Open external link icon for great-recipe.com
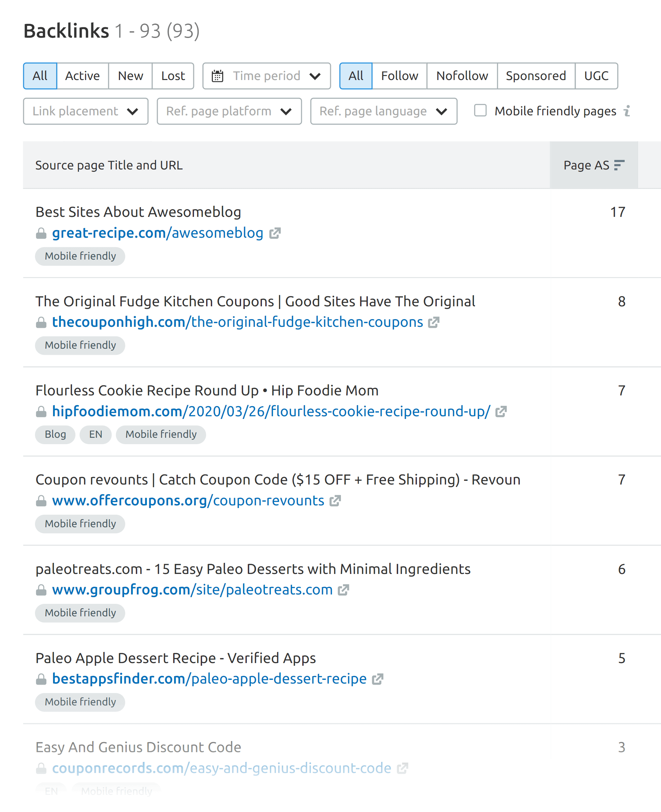Screen dimensions: 661x812 pos(275,233)
